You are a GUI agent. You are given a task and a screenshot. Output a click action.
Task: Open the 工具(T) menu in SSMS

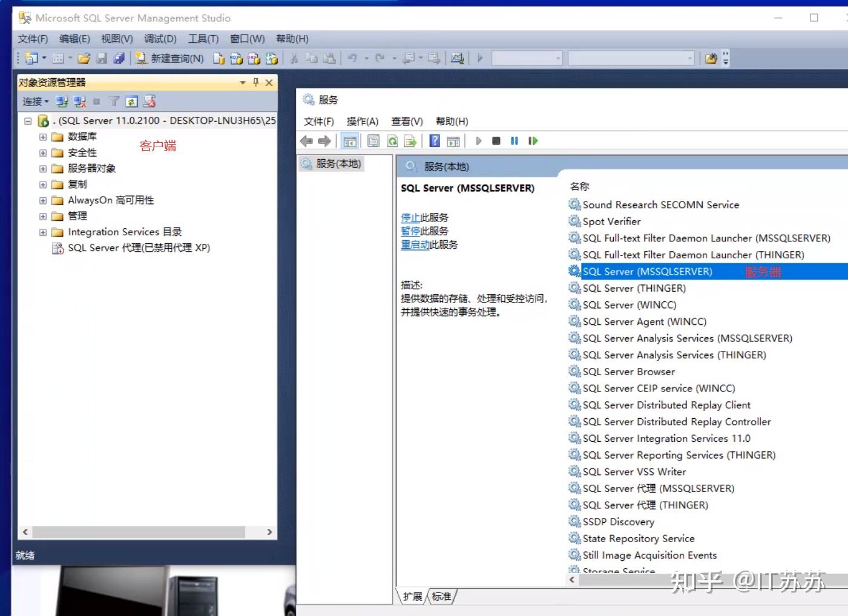click(203, 39)
